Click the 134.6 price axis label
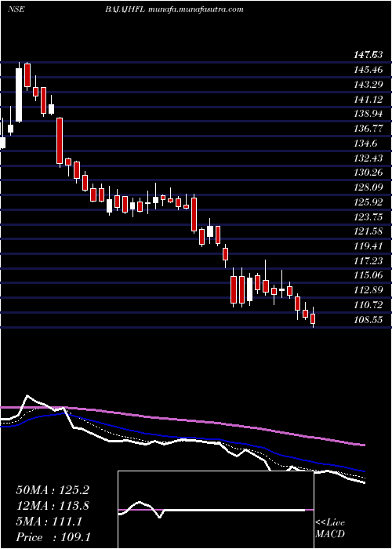Screen dimensions: 392x549 click(x=365, y=144)
